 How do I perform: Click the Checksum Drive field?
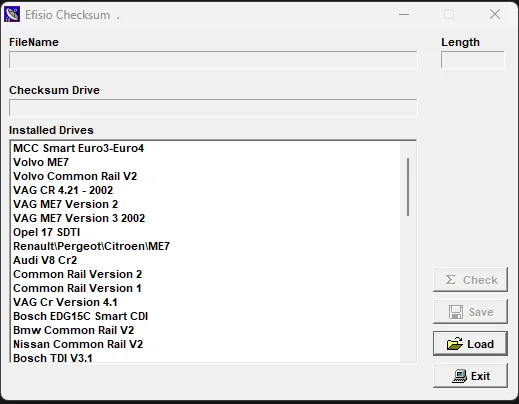[213, 108]
